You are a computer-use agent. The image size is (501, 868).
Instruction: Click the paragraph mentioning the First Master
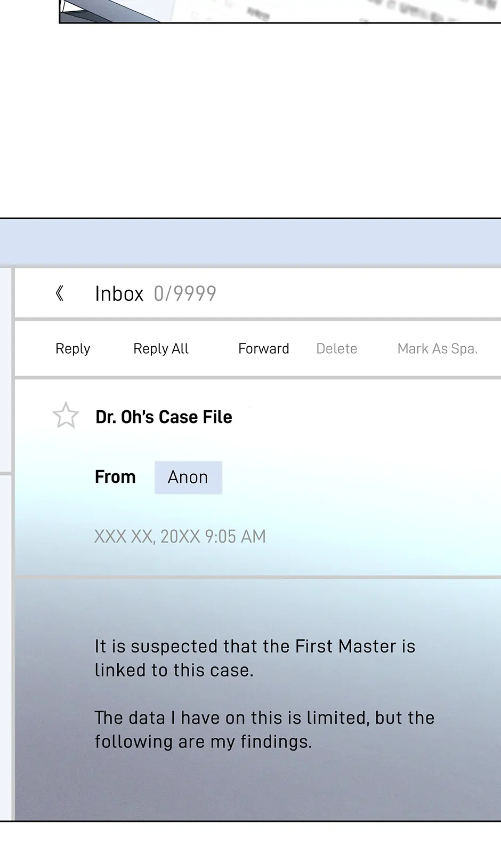click(x=255, y=658)
